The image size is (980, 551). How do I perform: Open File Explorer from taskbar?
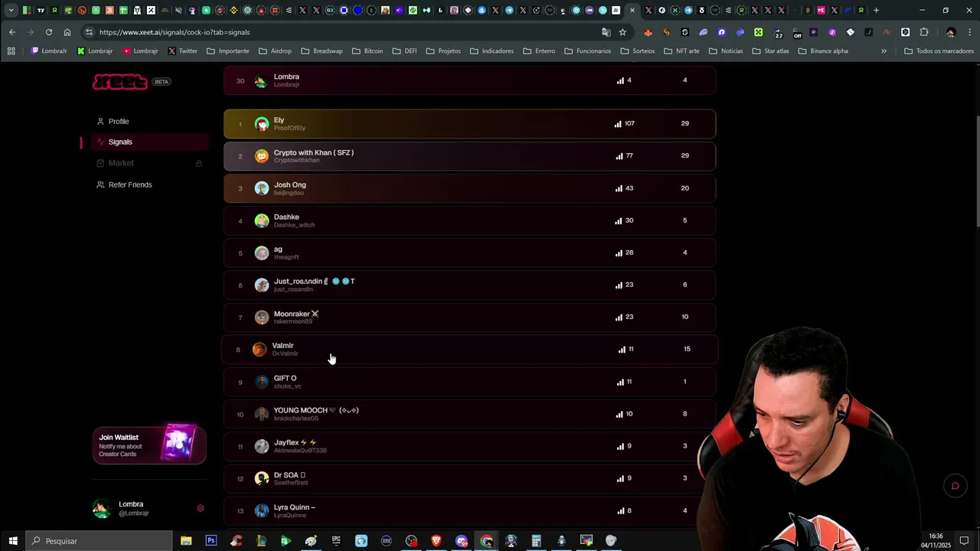pyautogui.click(x=186, y=541)
